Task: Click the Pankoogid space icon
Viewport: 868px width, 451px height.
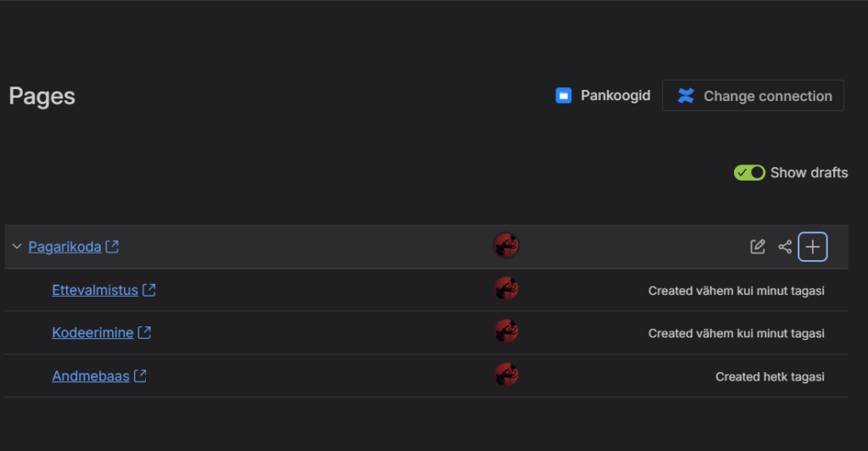Action: tap(564, 96)
